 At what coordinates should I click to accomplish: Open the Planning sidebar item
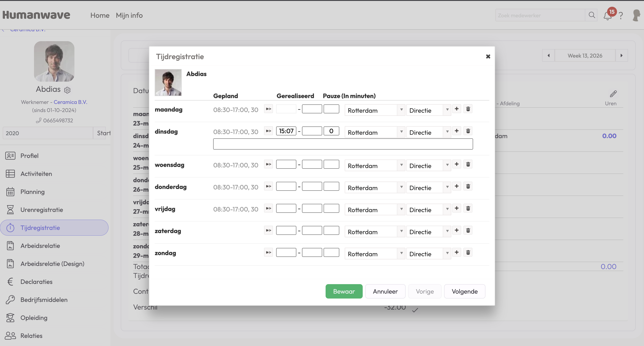click(33, 192)
